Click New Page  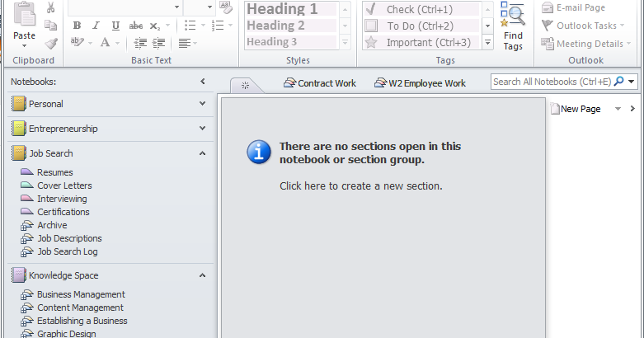point(576,109)
